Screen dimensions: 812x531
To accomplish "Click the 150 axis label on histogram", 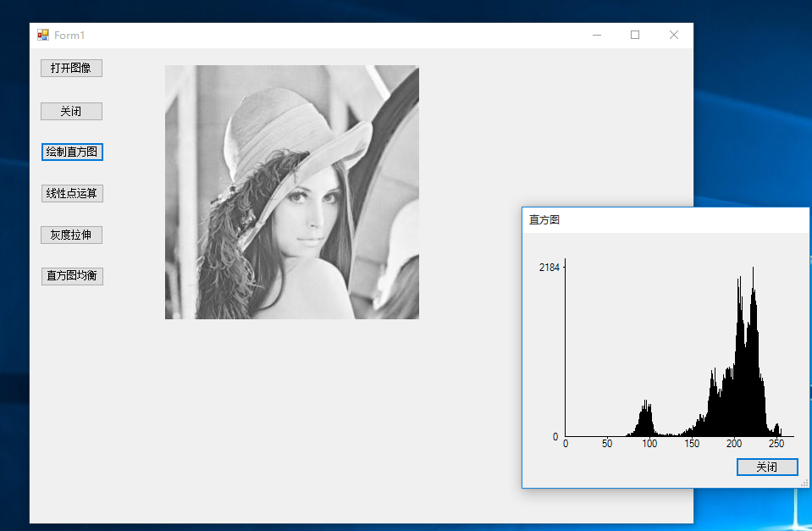I will (692, 444).
